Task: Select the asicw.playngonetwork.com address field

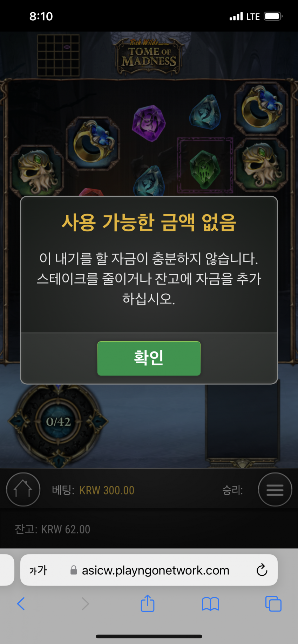Action: click(x=149, y=570)
